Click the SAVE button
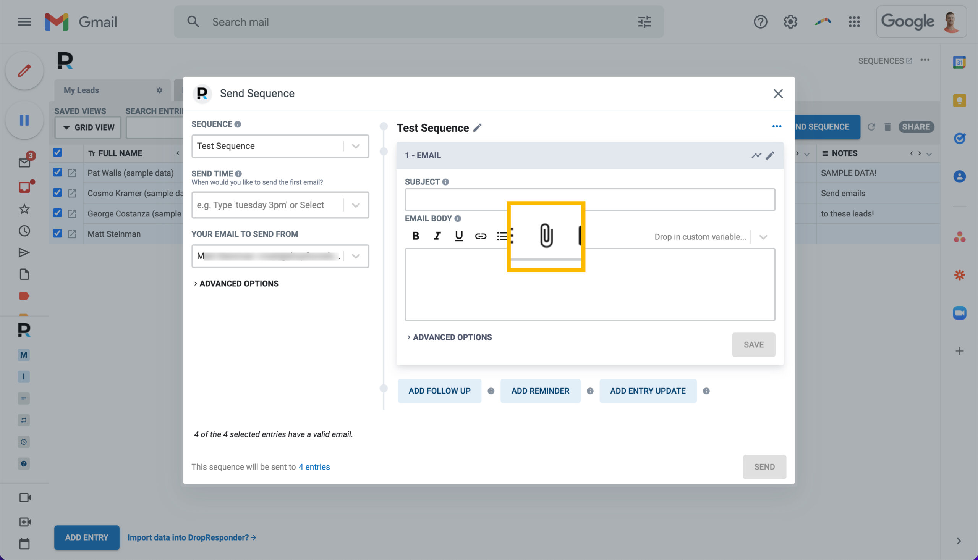The height and width of the screenshot is (560, 978). [753, 345]
